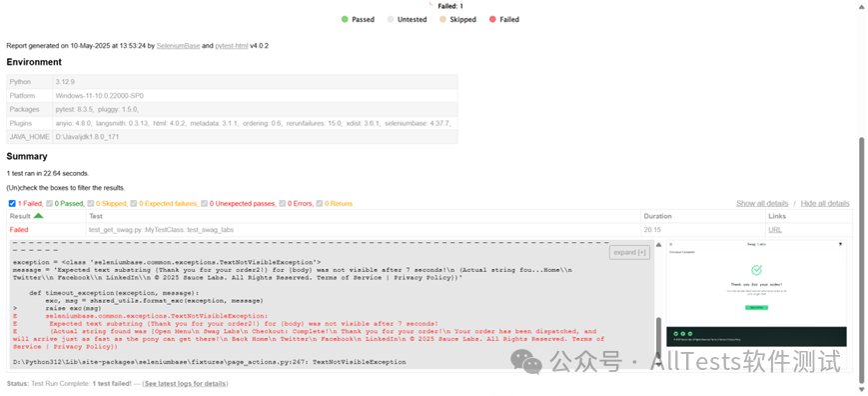Viewport: 868px width, 396px height.
Task: Click Show all details link
Action: (x=762, y=203)
